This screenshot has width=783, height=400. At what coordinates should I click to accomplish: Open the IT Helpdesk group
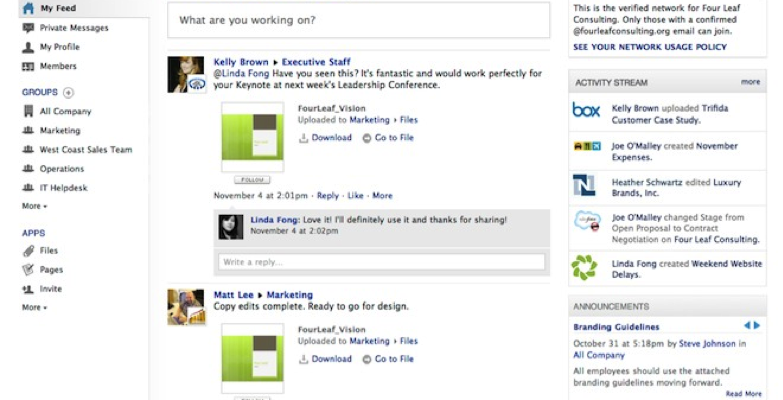click(66, 188)
